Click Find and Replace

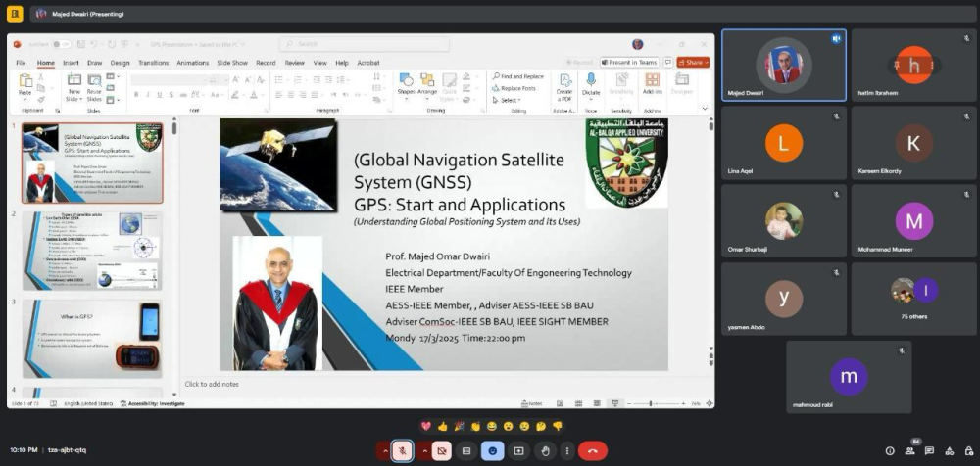pos(517,76)
